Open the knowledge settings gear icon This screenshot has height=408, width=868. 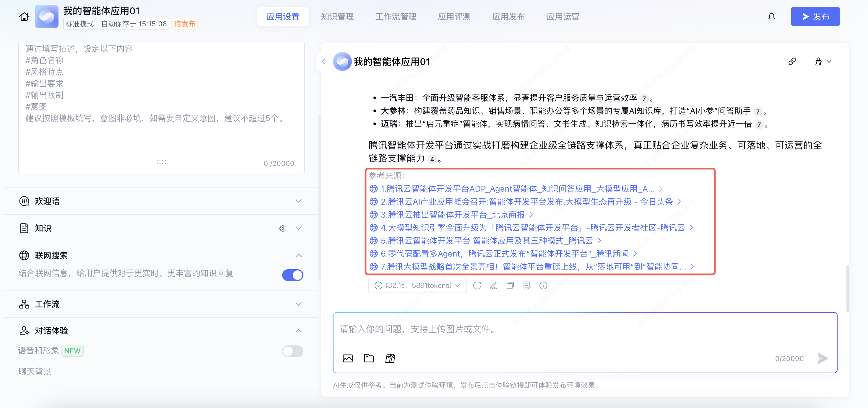point(282,229)
